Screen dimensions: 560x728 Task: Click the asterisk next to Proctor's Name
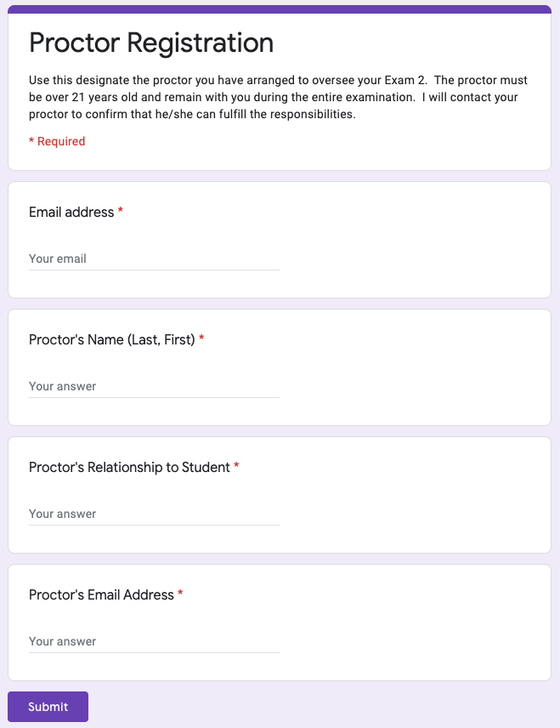(x=201, y=339)
